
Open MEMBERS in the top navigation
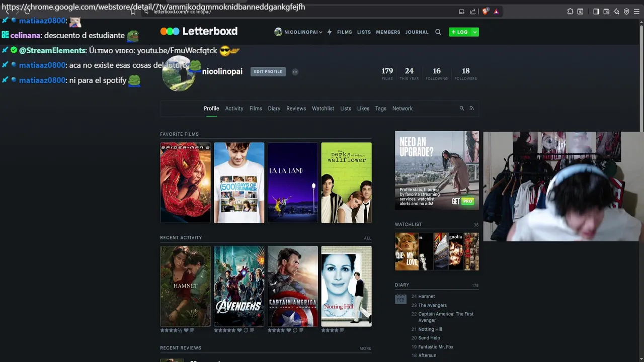388,32
